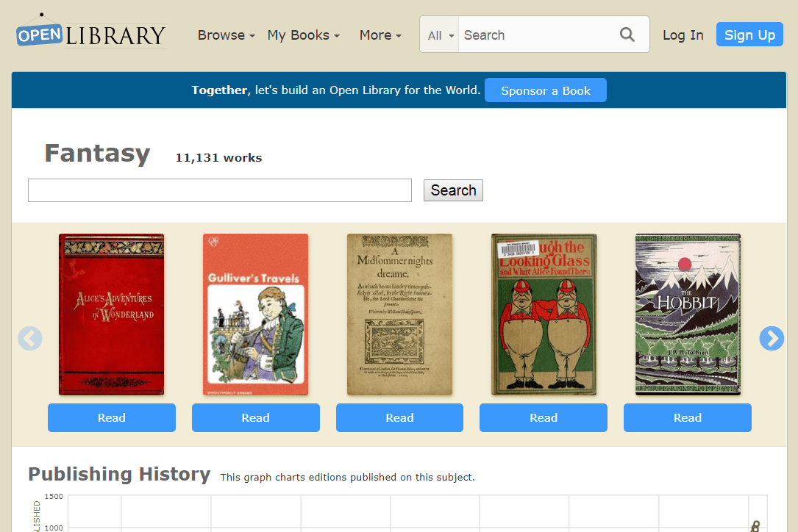
Task: Expand the Browse menu
Action: pos(226,35)
